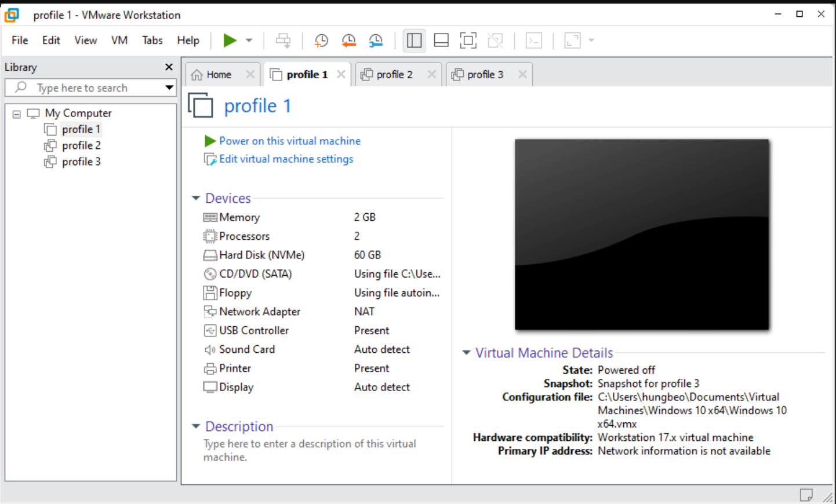The height and width of the screenshot is (504, 836).
Task: Click the Sound Card device icon
Action: pyautogui.click(x=210, y=349)
